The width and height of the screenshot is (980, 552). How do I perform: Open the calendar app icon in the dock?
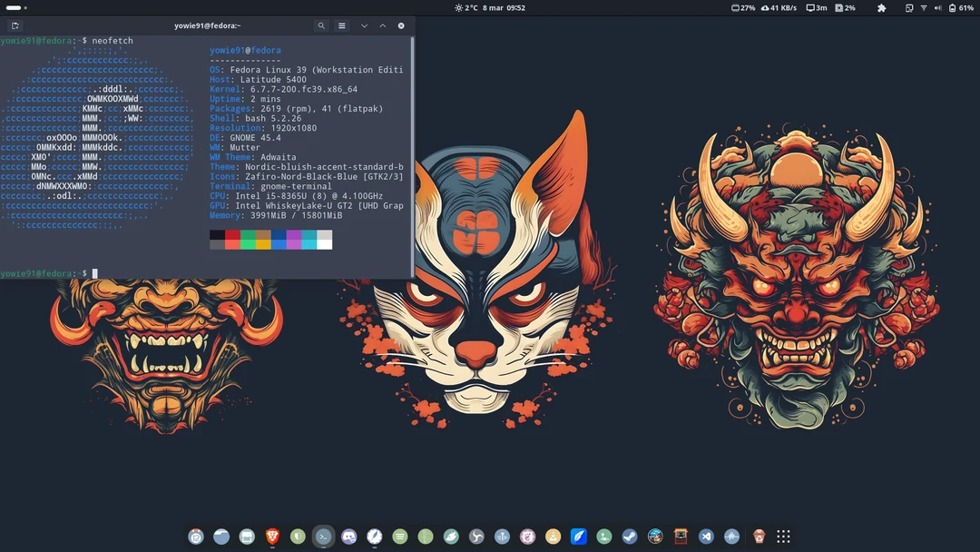click(x=196, y=537)
